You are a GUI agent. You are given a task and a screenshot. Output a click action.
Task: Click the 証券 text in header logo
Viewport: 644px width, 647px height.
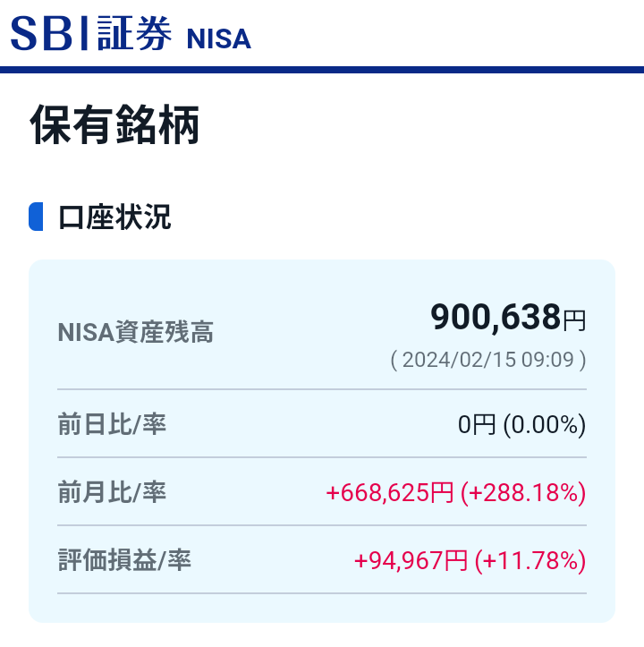click(134, 33)
